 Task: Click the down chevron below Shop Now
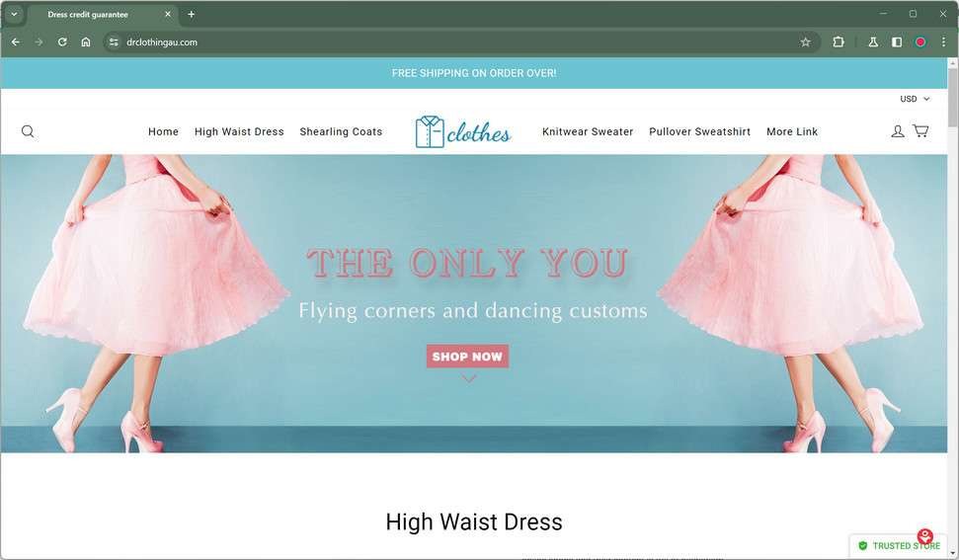(x=468, y=379)
